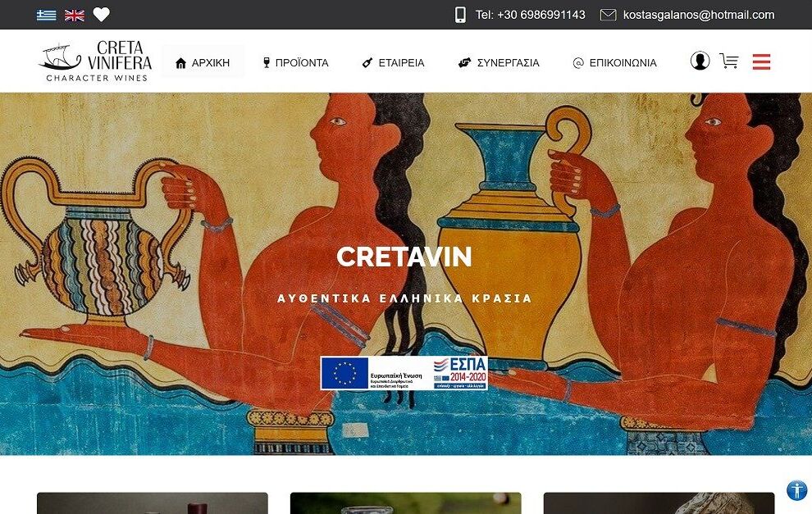Go to the ΑΡΧΙΚΗ home menu item

[203, 62]
